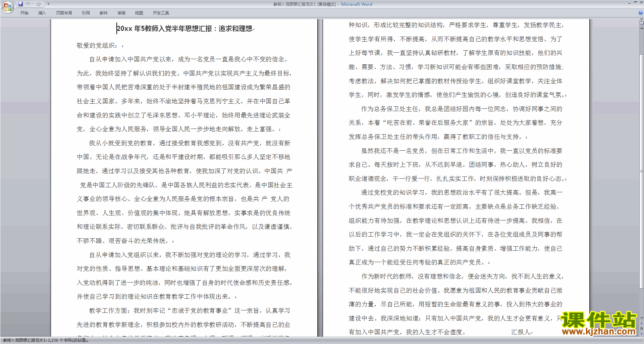The image size is (644, 344).
Task: Switch to the 引用 tab
Action: pyautogui.click(x=86, y=13)
